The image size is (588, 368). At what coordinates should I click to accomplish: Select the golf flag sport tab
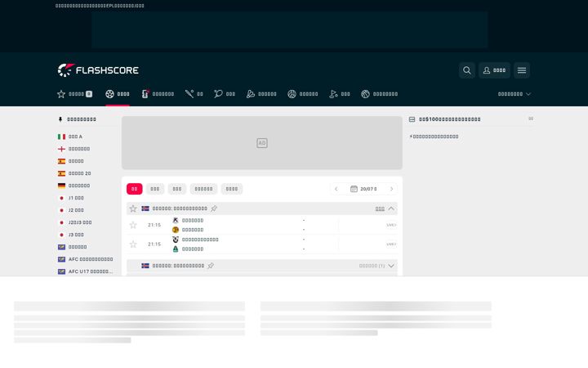click(x=340, y=94)
